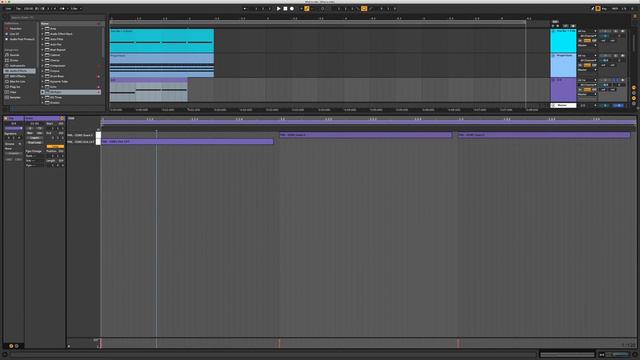This screenshot has height=360, width=640.
Task: Select the Audio Effects browser category
Action: pos(19,71)
